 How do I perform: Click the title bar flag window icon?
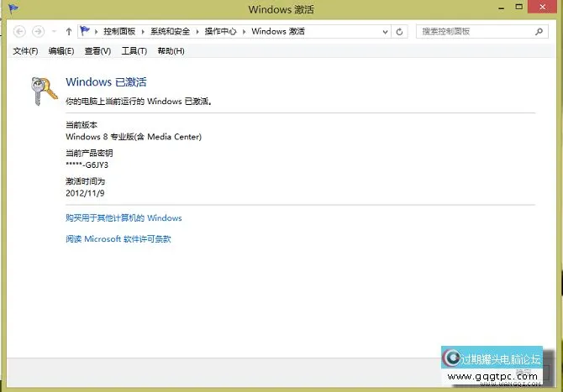pos(13,8)
